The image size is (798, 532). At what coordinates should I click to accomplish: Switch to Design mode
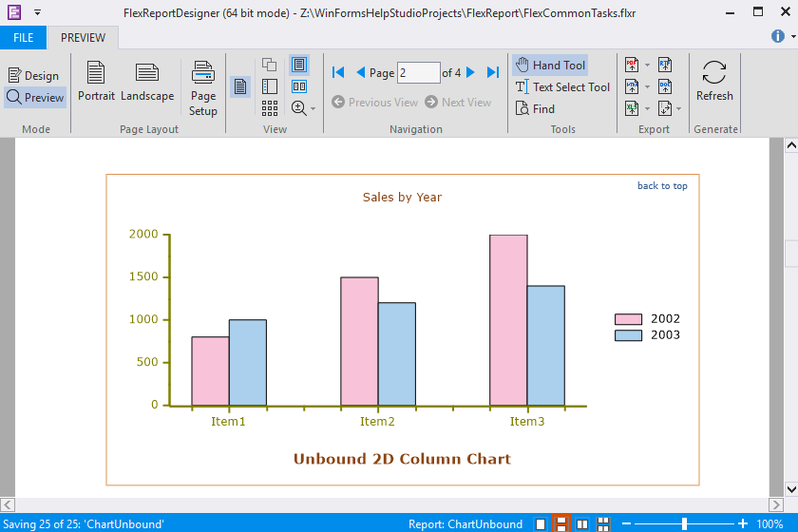click(34, 76)
